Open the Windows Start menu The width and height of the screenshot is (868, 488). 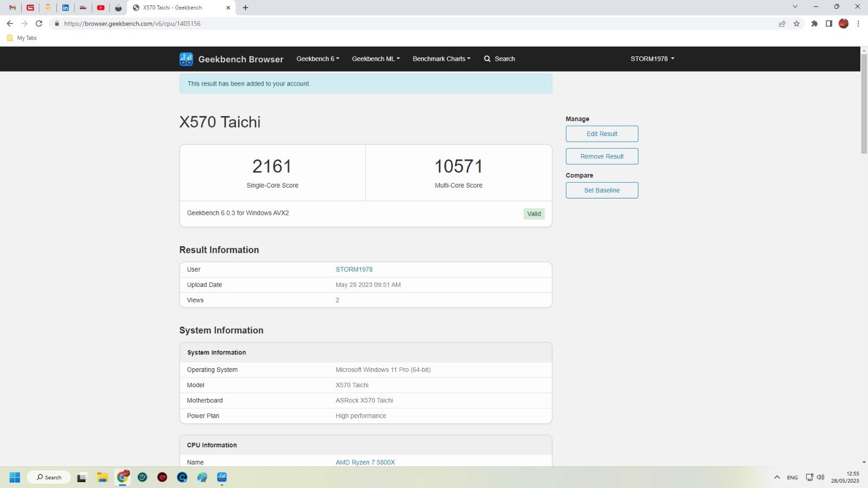[x=15, y=477]
